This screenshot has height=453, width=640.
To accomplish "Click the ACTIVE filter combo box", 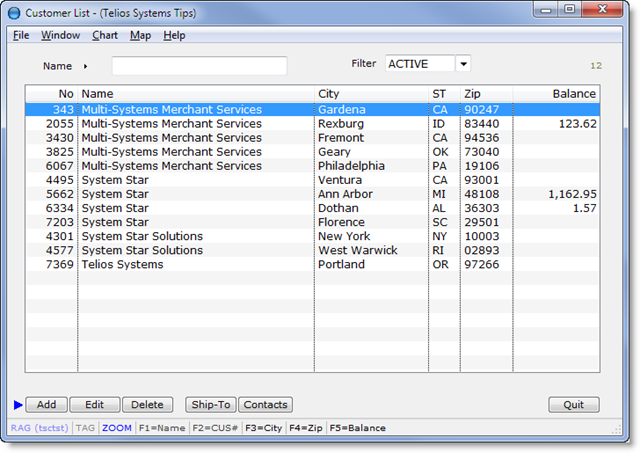I will click(x=419, y=64).
